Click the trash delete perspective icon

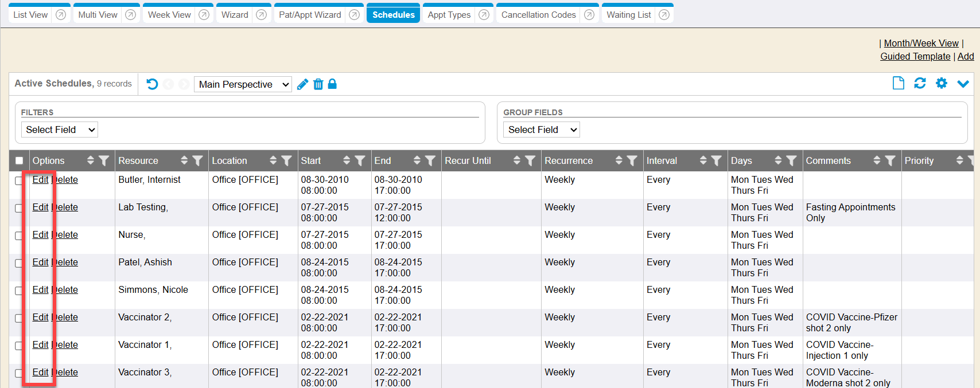click(x=318, y=84)
